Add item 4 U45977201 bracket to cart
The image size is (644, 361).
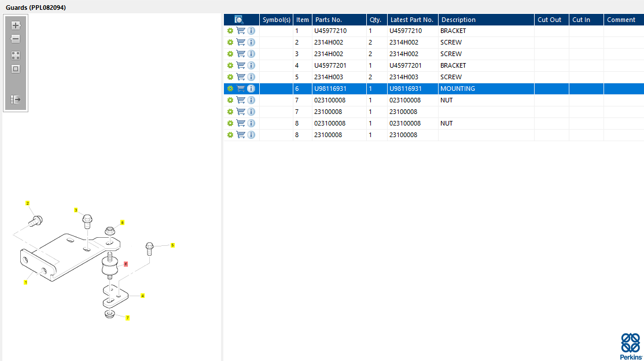241,65
